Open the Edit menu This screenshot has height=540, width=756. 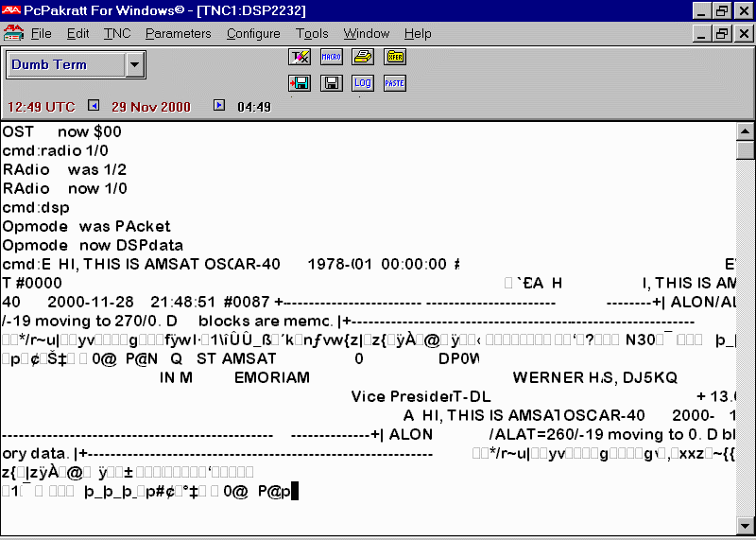pos(77,33)
